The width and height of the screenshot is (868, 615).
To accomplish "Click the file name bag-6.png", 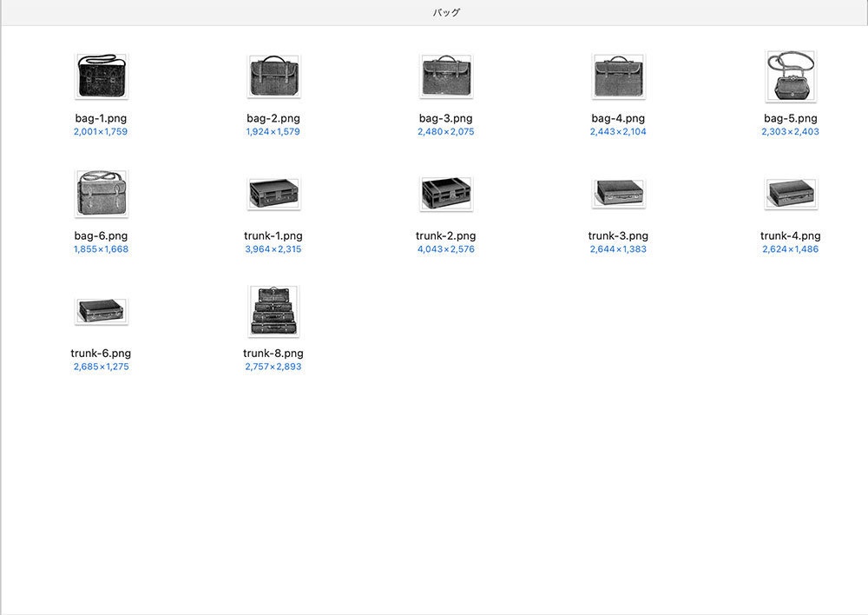I will tap(101, 235).
